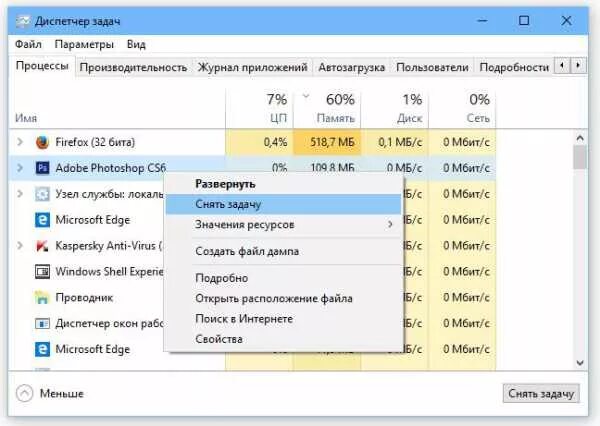This screenshot has width=600, height=426.
Task: Select the Проводник process name
Action: click(84, 297)
